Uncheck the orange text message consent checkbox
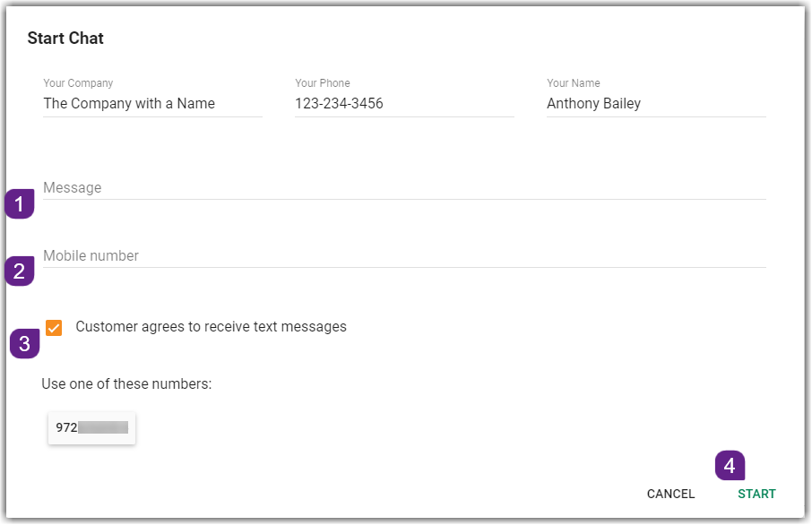 tap(54, 328)
